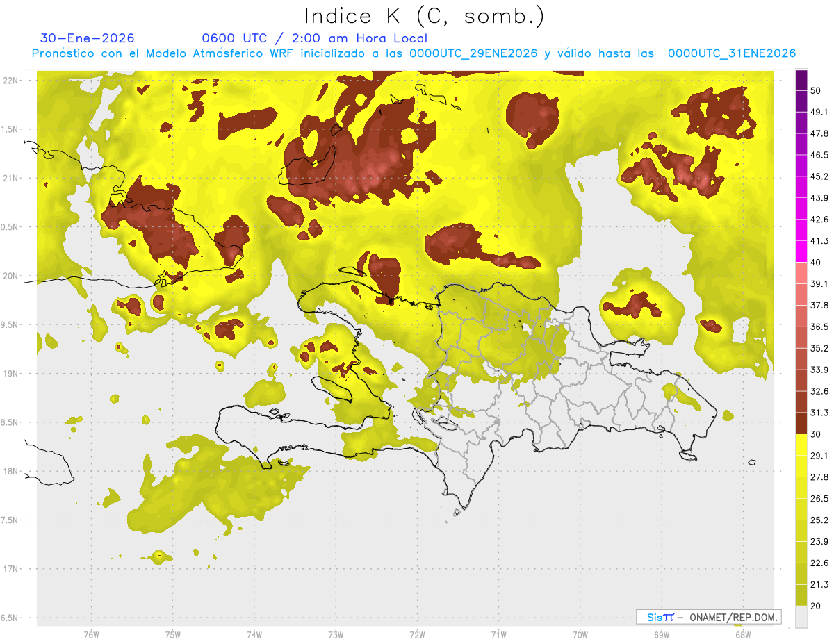The image size is (834, 644).
Task: Click the '18N' latitude label
Action: click(10, 471)
